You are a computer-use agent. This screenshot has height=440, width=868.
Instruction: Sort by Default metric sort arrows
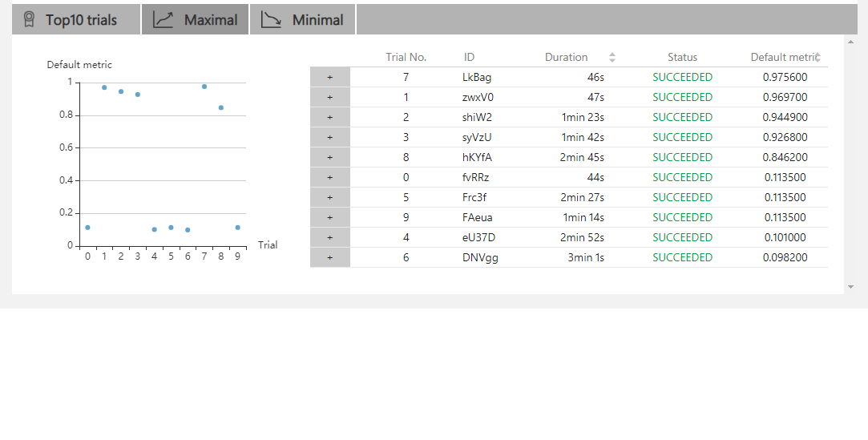click(816, 58)
